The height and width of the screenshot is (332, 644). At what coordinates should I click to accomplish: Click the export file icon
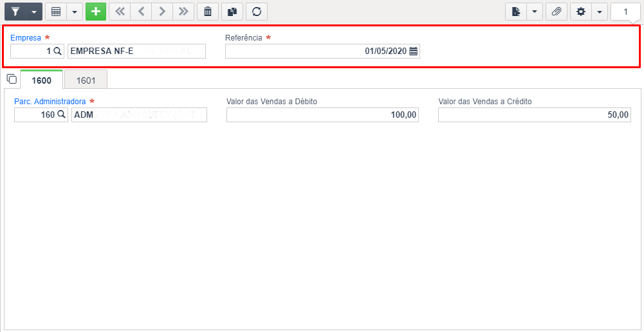tap(516, 12)
